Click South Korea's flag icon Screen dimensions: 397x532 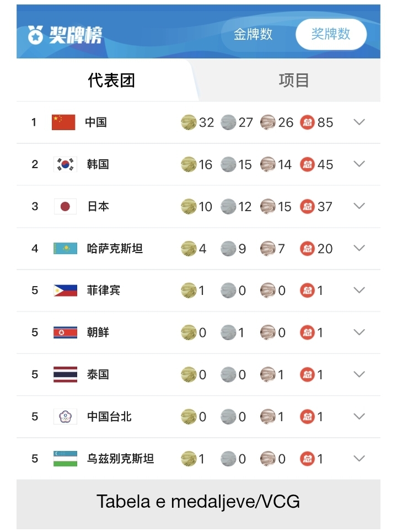[x=65, y=164]
